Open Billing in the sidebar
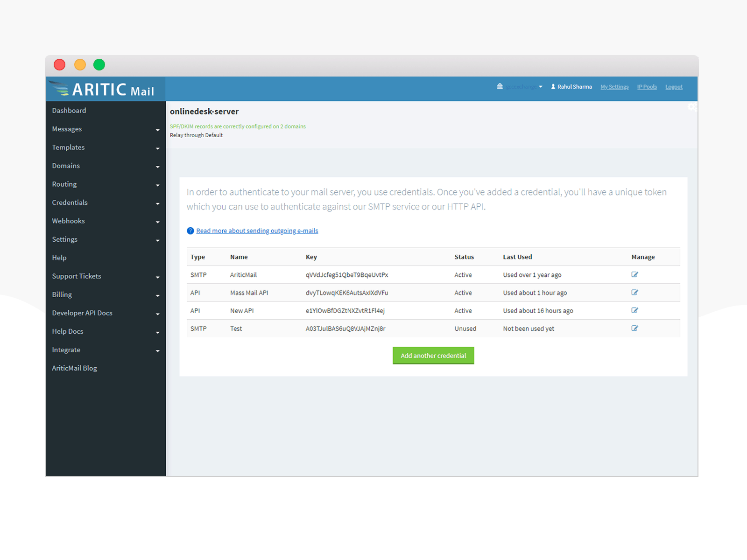The height and width of the screenshot is (560, 747). point(62,294)
